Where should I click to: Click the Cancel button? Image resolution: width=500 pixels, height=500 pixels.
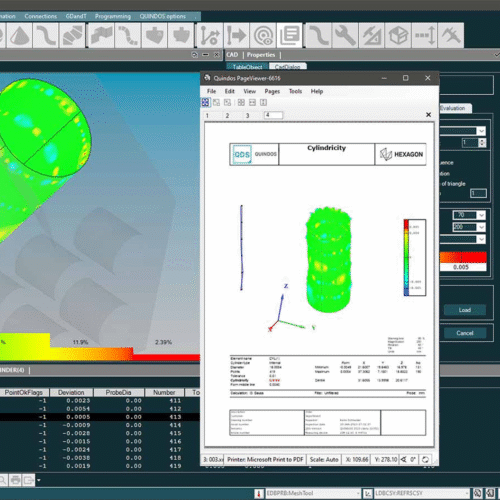click(465, 333)
